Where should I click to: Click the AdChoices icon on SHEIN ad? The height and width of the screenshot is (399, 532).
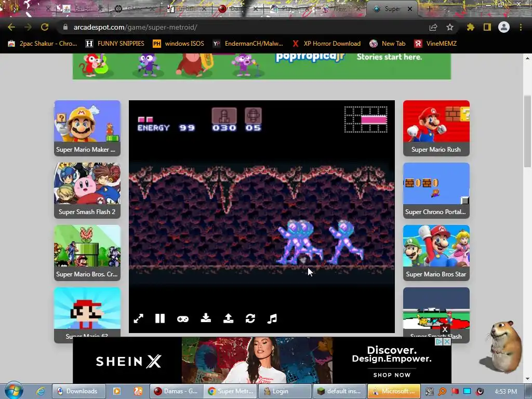coord(439,342)
